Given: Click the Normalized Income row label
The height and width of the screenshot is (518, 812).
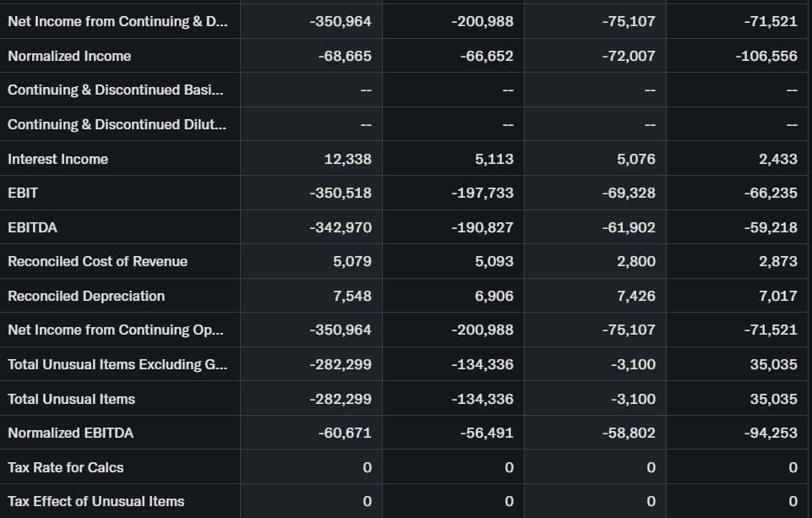Looking at the screenshot, I should (x=69, y=56).
